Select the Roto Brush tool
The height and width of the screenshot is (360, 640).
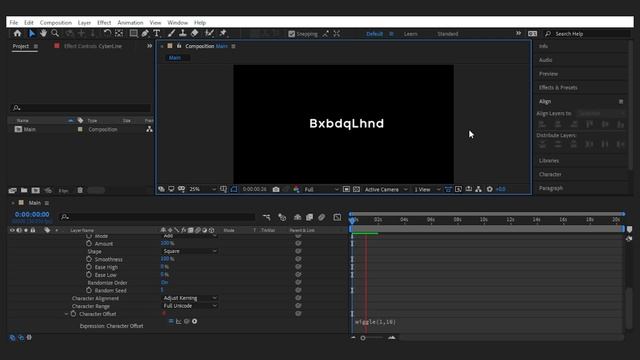pos(209,33)
